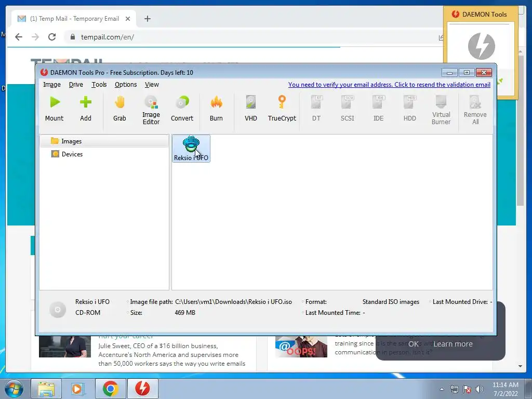Click the VHD toolbar icon
Image resolution: width=532 pixels, height=399 pixels.
251,109
